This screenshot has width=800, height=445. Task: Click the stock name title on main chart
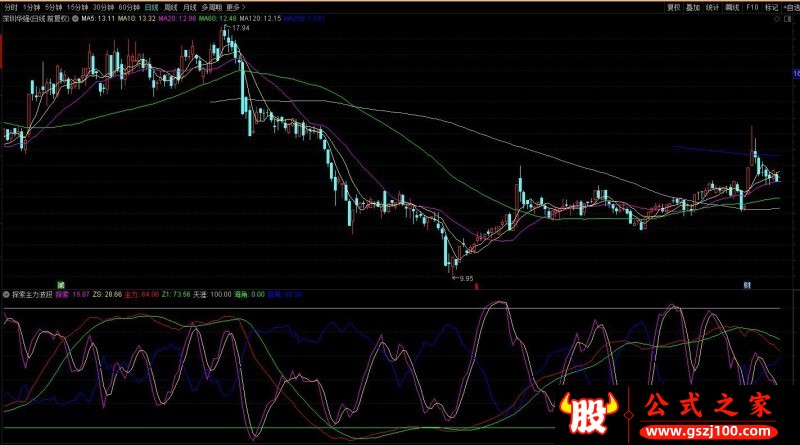[x=36, y=18]
